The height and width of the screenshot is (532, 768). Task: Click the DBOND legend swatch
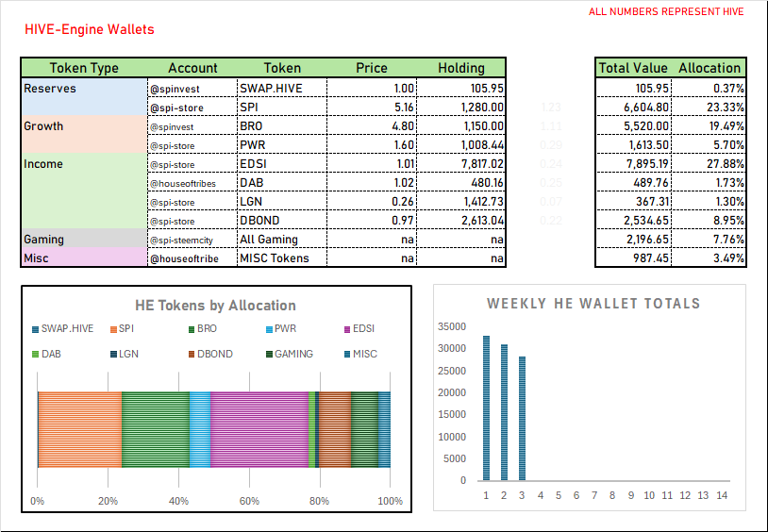192,354
